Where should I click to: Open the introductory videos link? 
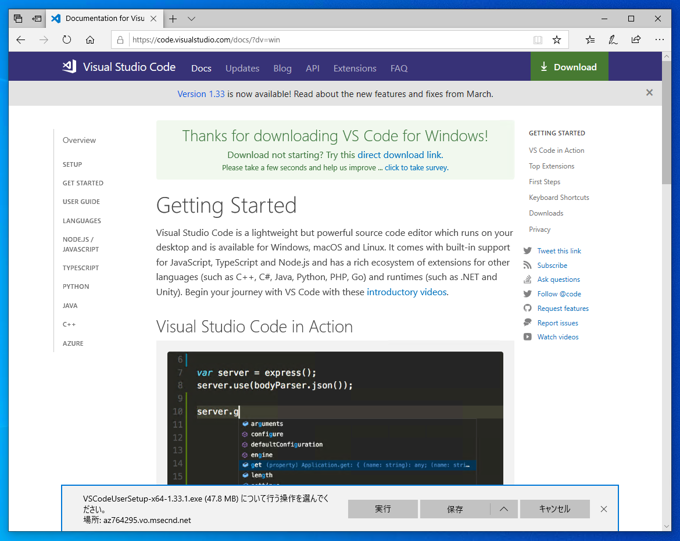tap(406, 292)
